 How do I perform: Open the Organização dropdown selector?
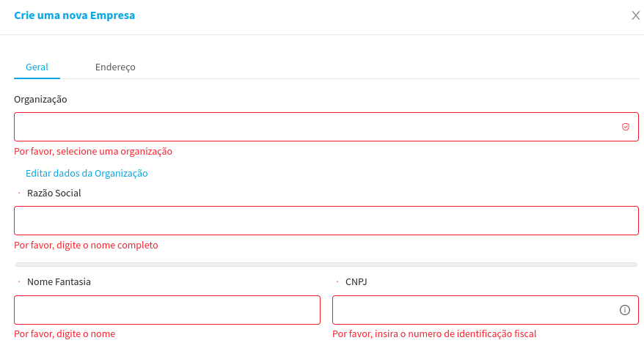315,127
